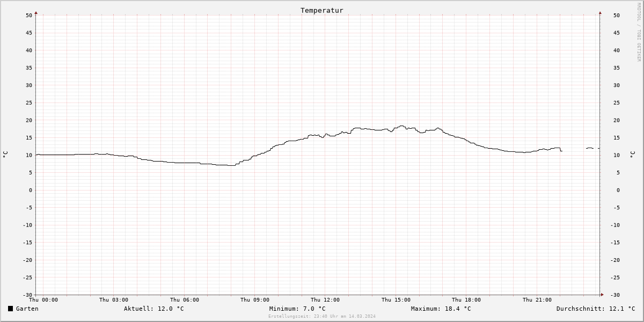Click the left °C axis unit label
Screen dimensions: 644x322
(x=5, y=155)
